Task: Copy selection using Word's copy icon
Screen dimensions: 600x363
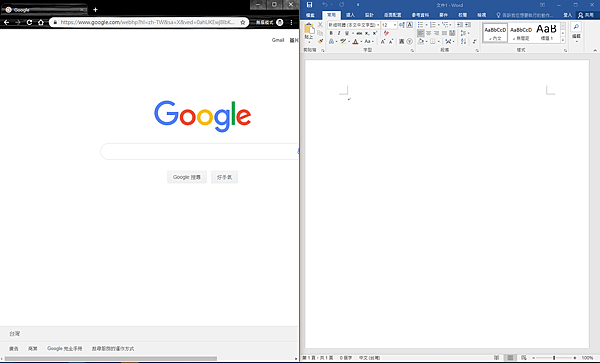Action: pos(320,33)
